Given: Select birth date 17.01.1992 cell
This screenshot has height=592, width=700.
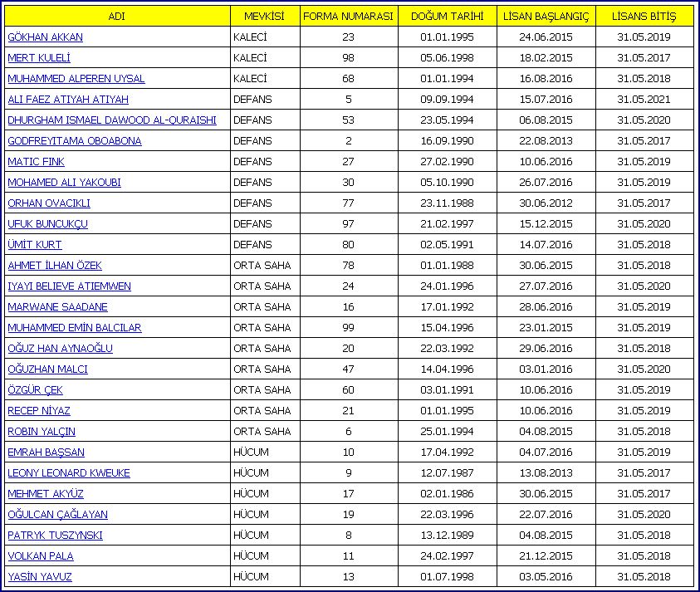Looking at the screenshot, I should pyautogui.click(x=448, y=307).
